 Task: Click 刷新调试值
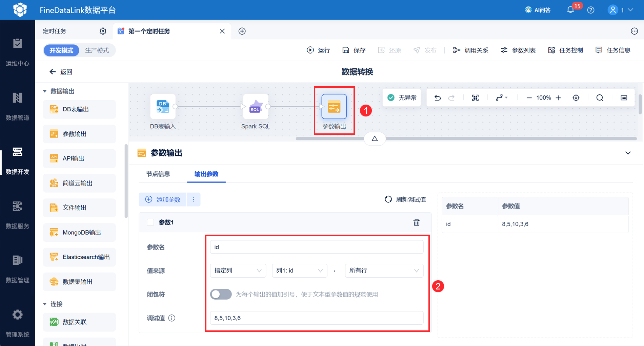[x=405, y=199]
